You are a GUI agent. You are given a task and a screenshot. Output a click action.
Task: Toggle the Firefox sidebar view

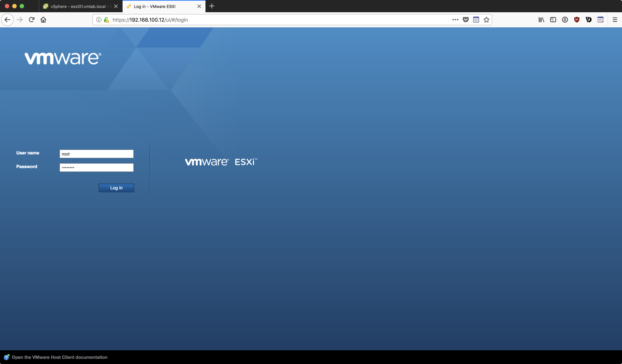click(553, 20)
